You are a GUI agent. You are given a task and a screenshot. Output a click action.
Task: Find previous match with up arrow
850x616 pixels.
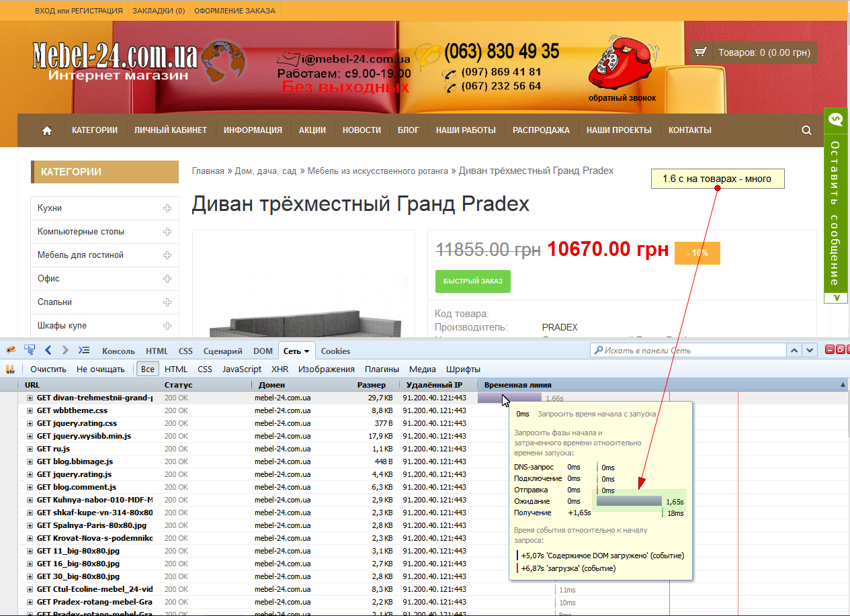(795, 350)
